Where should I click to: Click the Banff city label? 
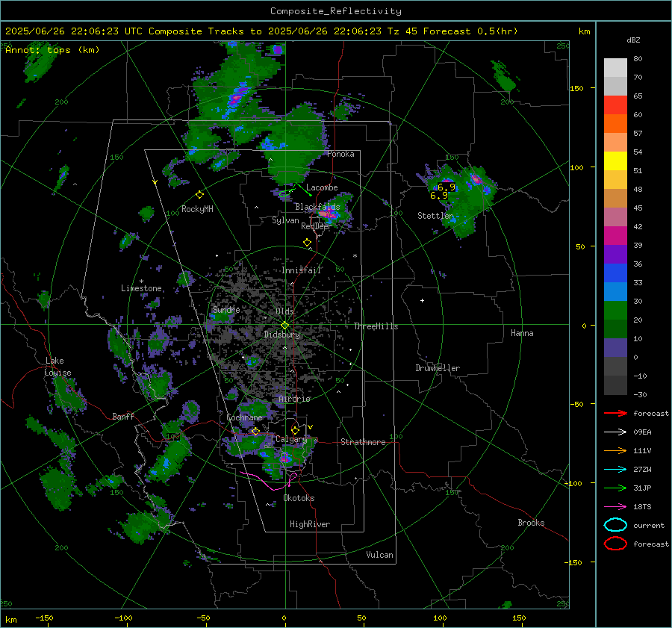tap(123, 416)
